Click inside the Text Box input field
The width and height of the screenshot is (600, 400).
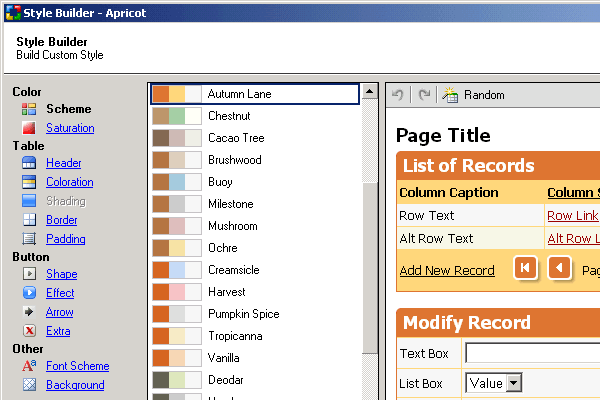(x=530, y=353)
